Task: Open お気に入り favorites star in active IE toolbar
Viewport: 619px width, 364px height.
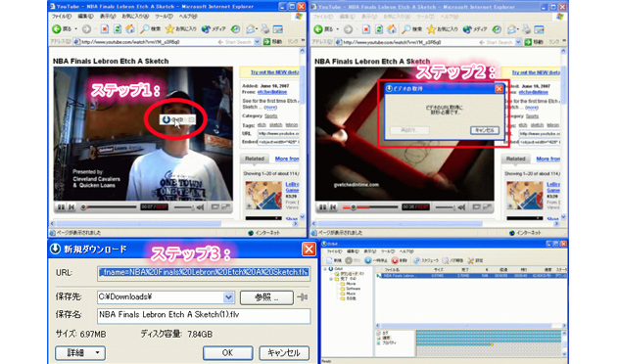Action: pyautogui.click(x=180, y=29)
